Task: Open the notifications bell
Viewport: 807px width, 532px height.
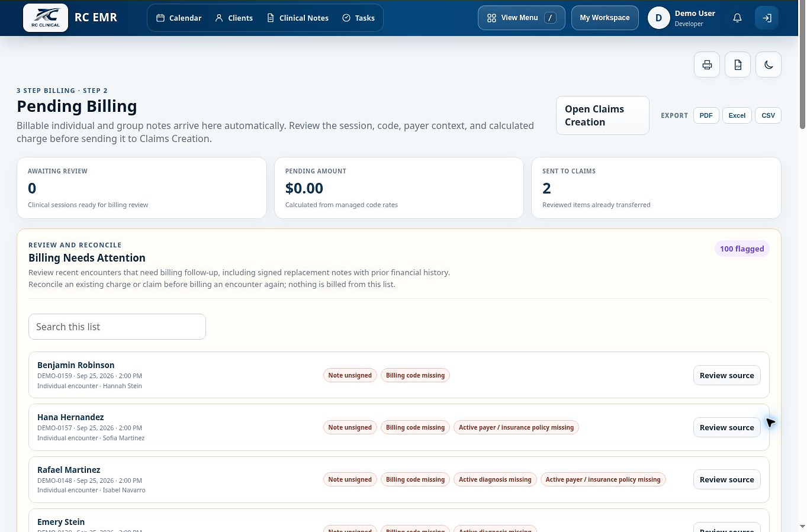Action: (737, 18)
